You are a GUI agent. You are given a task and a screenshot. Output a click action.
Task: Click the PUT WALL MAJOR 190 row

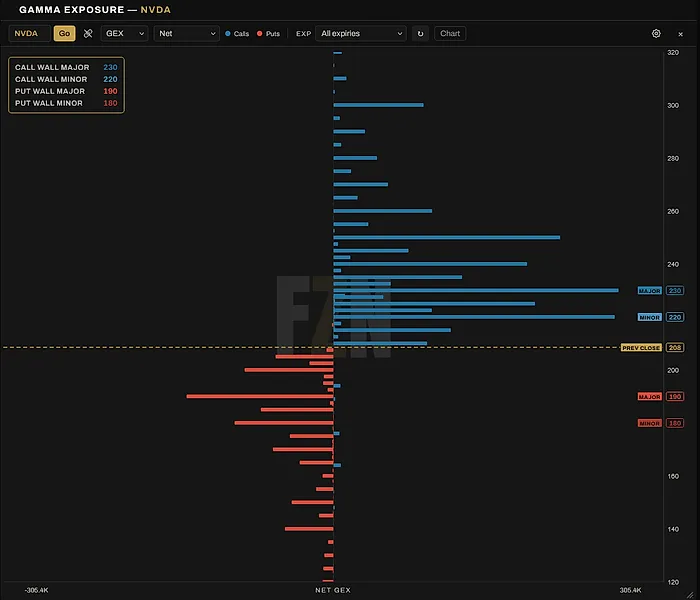click(66, 91)
